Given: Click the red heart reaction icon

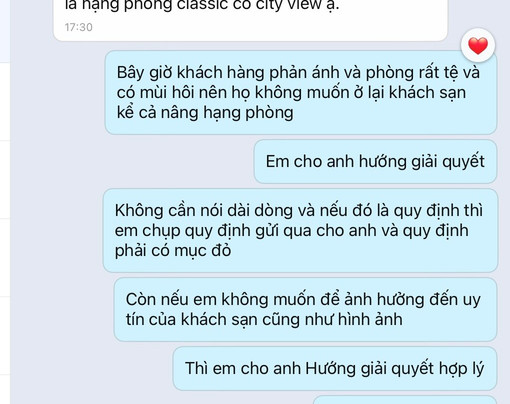Looking at the screenshot, I should tap(478, 45).
